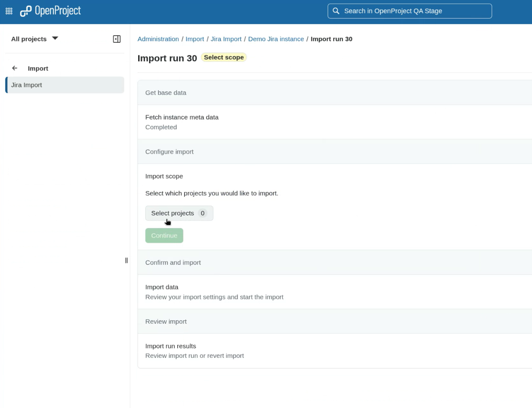Click the Select projects button

coord(173,213)
